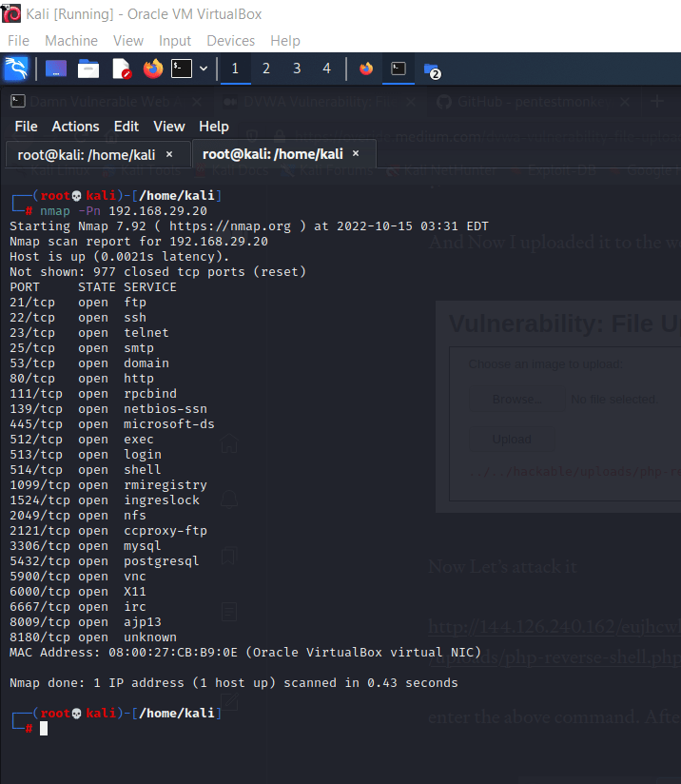Image resolution: width=681 pixels, height=784 pixels.
Task: Click the '2049/tcp open nfs' row
Action: [x=78, y=516]
